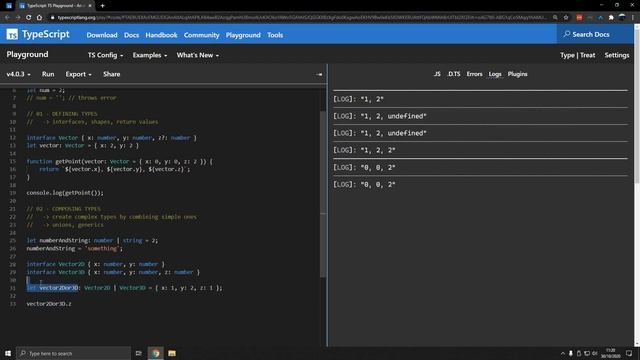Click the zoom magnifier icon in address bar
The width and height of the screenshot is (640, 360).
tap(555, 18)
